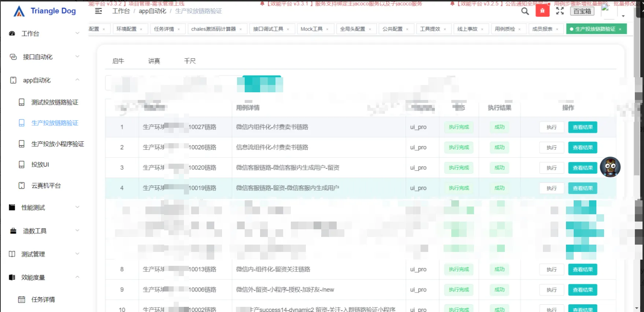Close the 生产投放链路验证 tab
Viewport: 644px width, 312px height.
(620, 29)
